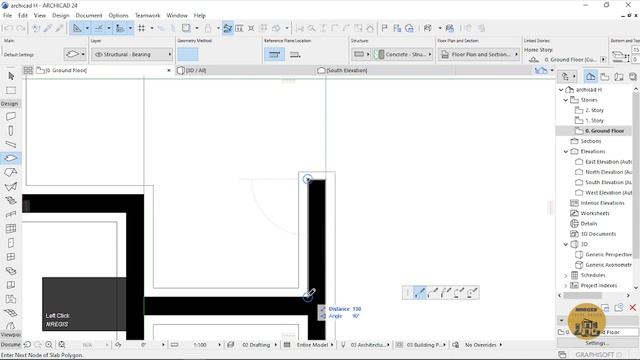Activate the Slab tool

pos(11,158)
